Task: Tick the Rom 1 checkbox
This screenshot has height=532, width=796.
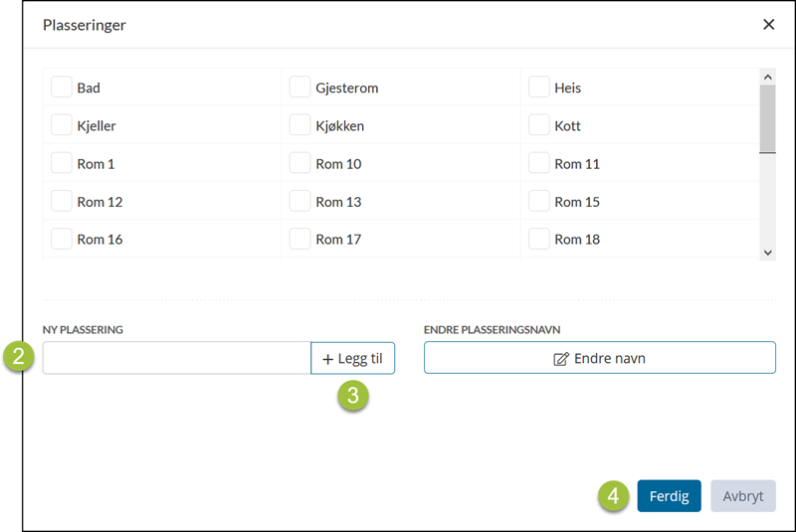Action: (62, 163)
